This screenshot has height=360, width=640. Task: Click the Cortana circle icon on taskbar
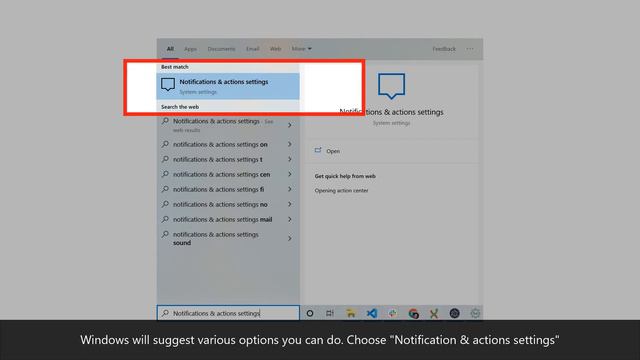(x=310, y=313)
